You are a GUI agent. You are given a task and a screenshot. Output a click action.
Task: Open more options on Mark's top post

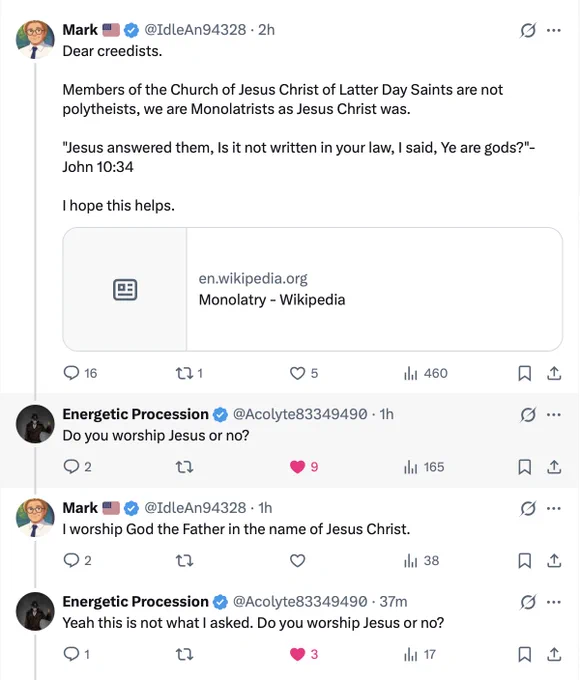click(554, 30)
